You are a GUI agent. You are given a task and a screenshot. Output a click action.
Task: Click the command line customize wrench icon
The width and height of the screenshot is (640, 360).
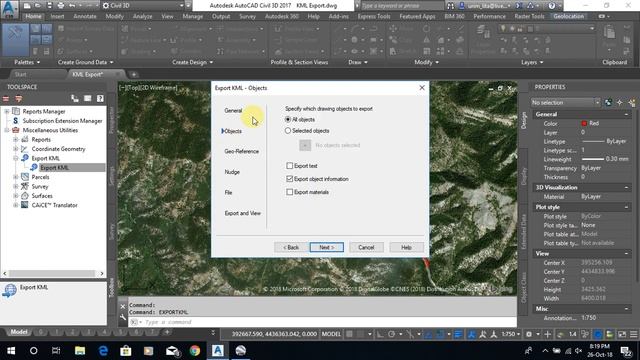click(x=123, y=318)
